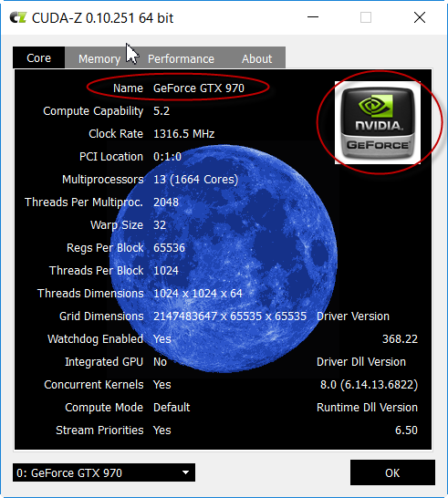This screenshot has height=498, width=448.
Task: Open the GPU device selection dropdown
Action: click(x=104, y=472)
